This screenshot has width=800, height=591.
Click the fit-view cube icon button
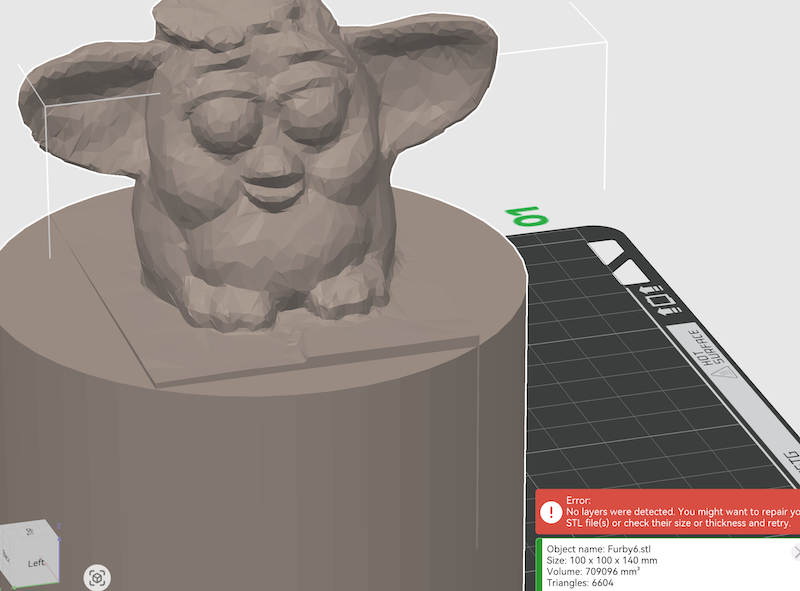coord(97,578)
